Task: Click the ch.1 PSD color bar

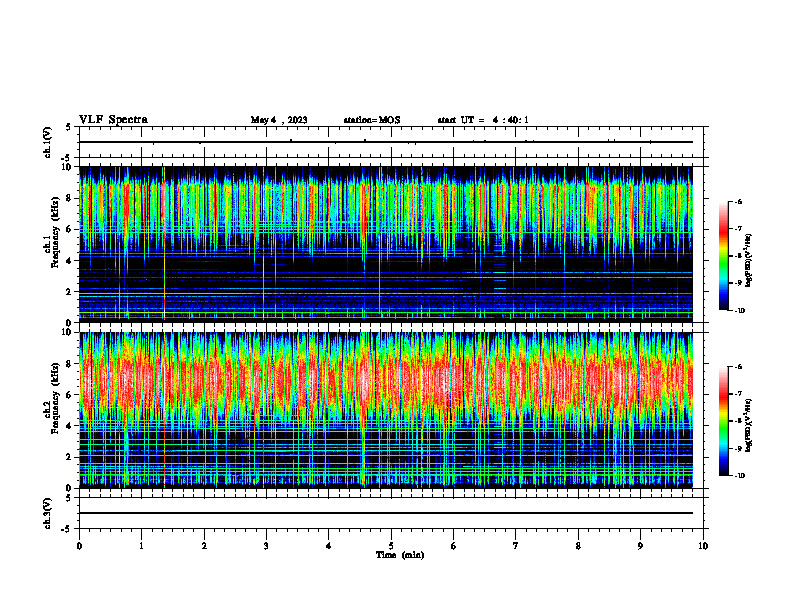Action: (x=724, y=256)
